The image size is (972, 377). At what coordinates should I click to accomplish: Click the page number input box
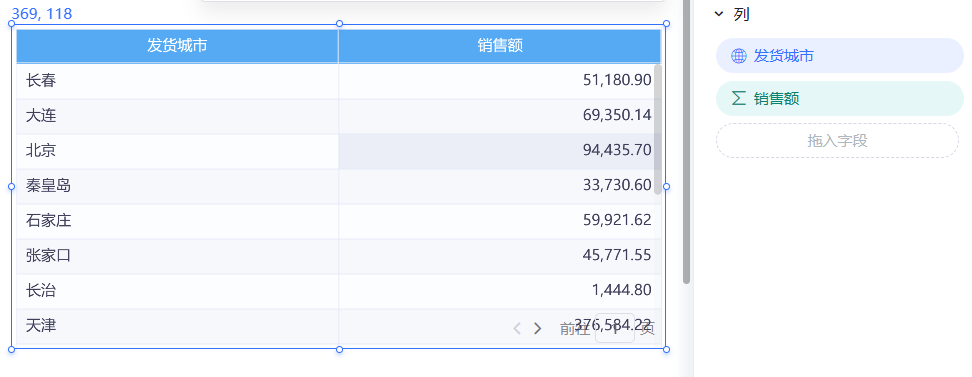point(615,329)
